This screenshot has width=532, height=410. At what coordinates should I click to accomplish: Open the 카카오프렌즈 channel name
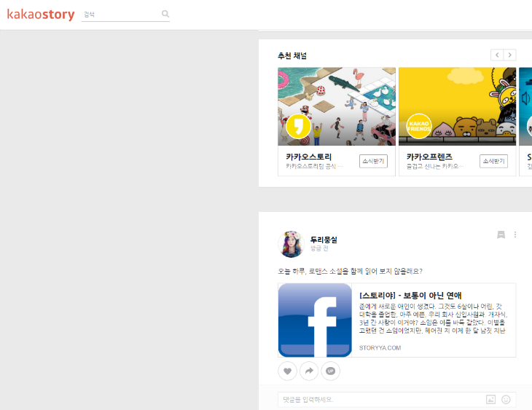(429, 157)
